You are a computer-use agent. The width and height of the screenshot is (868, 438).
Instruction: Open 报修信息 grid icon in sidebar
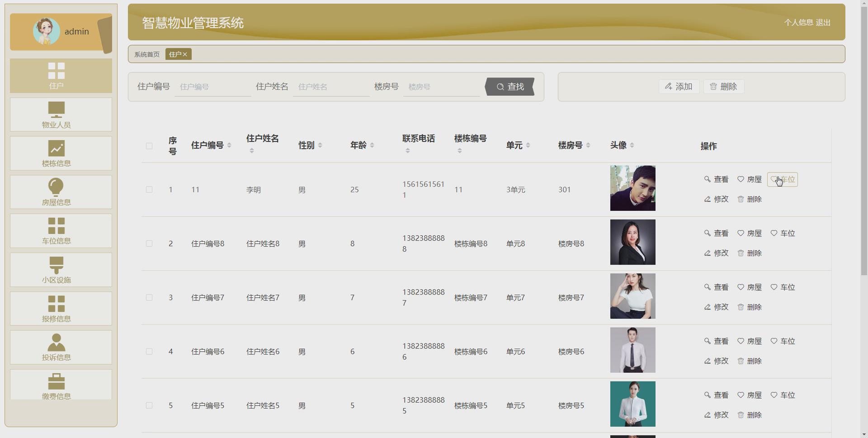(x=57, y=304)
